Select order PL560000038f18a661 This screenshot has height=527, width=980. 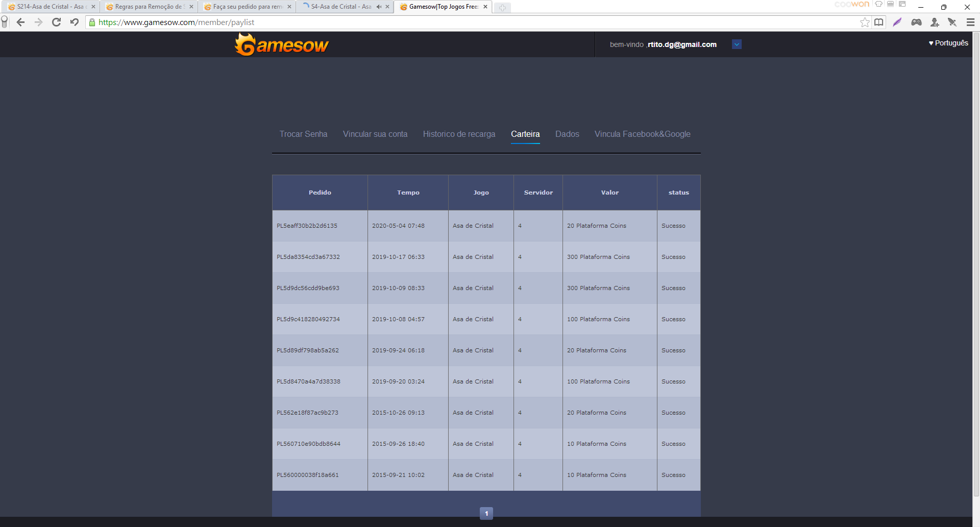[308, 475]
